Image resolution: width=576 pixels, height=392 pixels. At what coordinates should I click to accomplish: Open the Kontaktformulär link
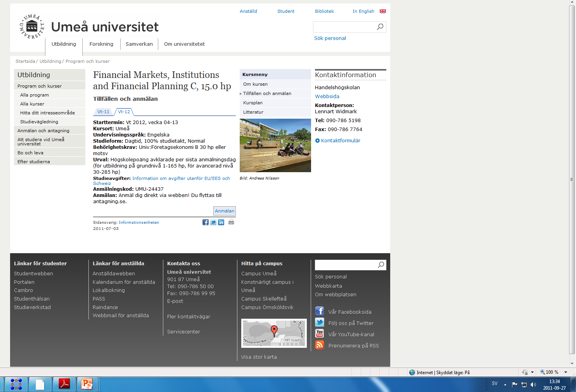341,141
